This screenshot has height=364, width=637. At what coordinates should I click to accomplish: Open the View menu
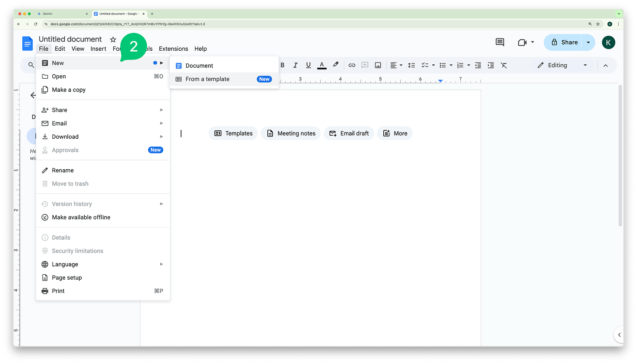point(78,49)
